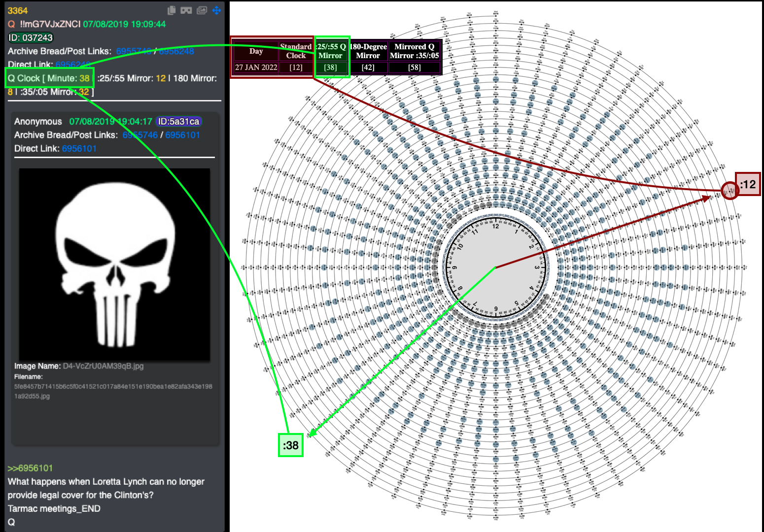Click the ID: 037243 badge

(31, 38)
